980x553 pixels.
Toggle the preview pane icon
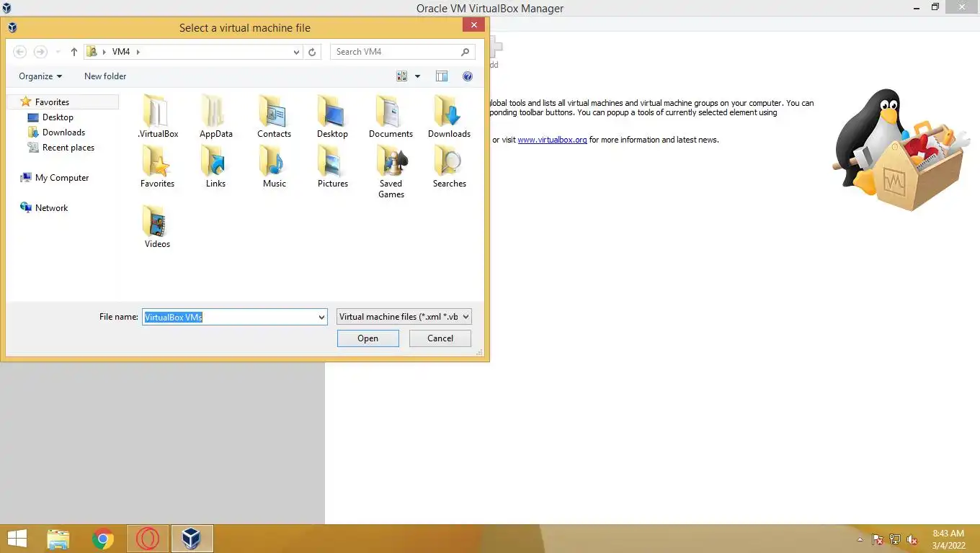pyautogui.click(x=442, y=76)
